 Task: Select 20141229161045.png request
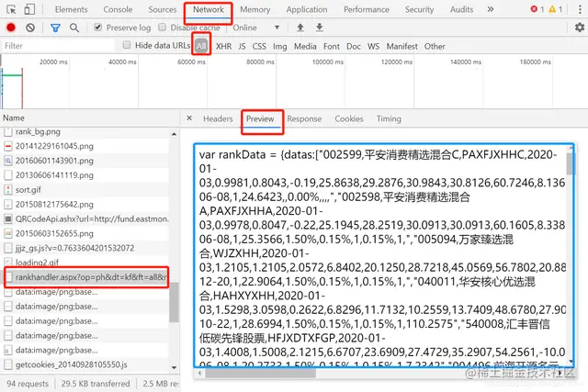point(85,146)
